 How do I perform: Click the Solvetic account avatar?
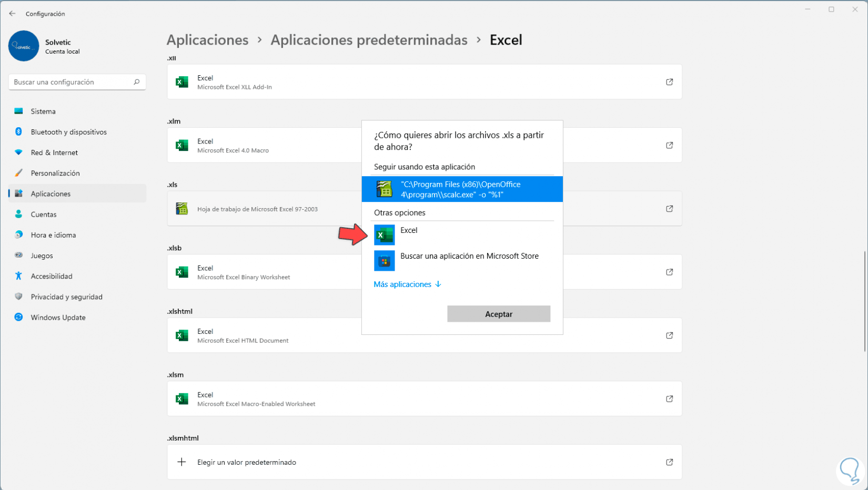24,46
